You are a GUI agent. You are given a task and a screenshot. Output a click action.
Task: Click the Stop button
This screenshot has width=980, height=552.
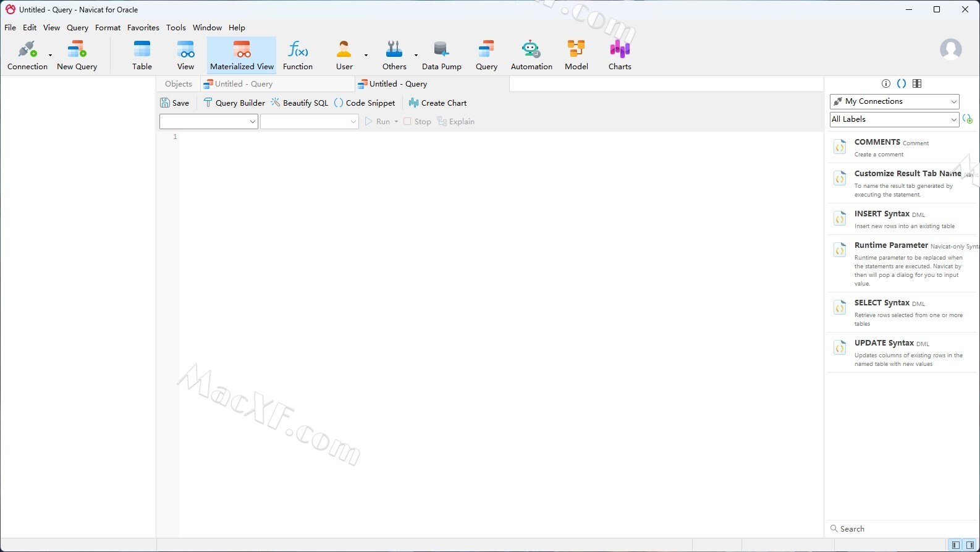(417, 122)
